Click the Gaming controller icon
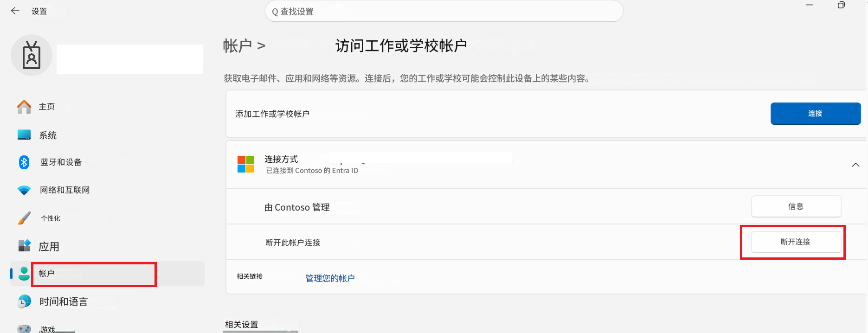The width and height of the screenshot is (868, 333). 24,328
